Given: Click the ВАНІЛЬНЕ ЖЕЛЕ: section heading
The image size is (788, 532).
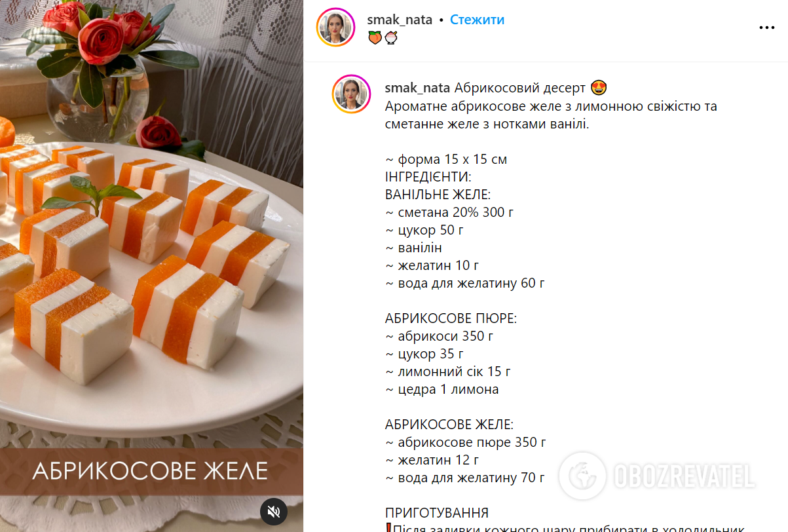Looking at the screenshot, I should point(438,195).
